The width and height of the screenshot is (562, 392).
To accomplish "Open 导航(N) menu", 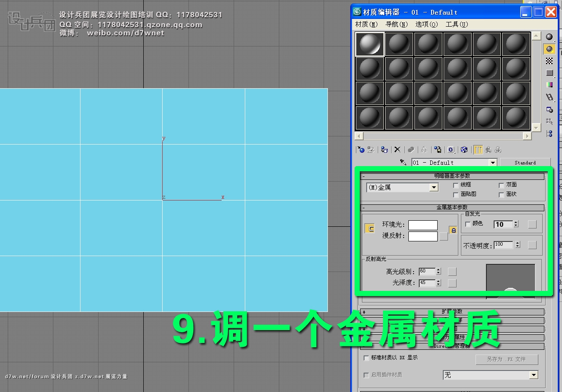I will [x=396, y=25].
